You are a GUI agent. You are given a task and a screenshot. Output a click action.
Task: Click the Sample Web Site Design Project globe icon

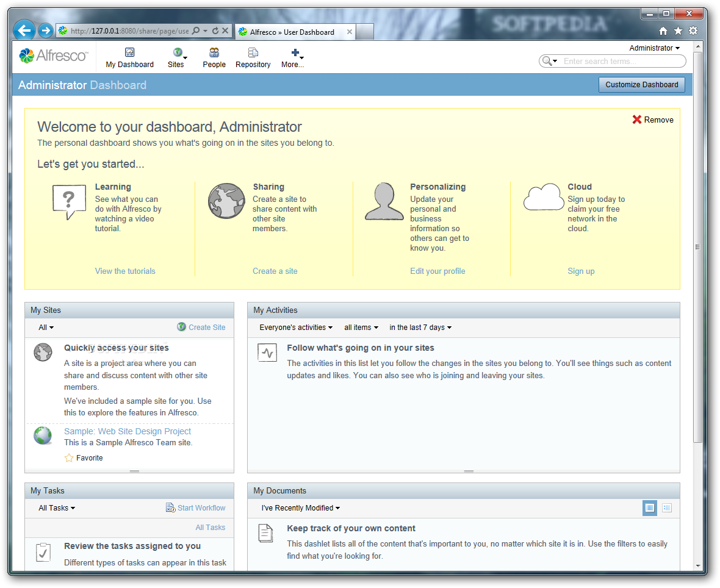click(x=43, y=435)
